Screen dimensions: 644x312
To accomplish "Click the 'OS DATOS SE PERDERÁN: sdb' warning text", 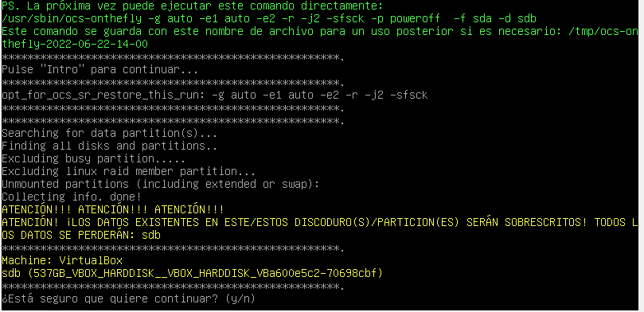I will pos(81,236).
